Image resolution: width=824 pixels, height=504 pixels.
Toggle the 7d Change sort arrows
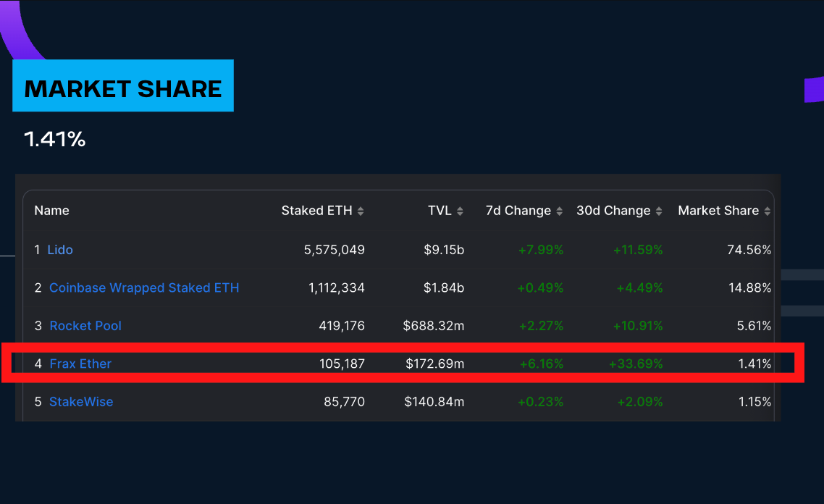tap(559, 211)
